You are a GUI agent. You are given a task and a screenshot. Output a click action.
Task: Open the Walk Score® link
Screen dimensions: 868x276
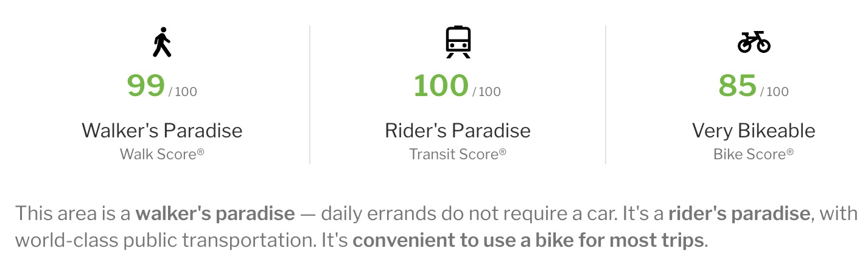162,154
